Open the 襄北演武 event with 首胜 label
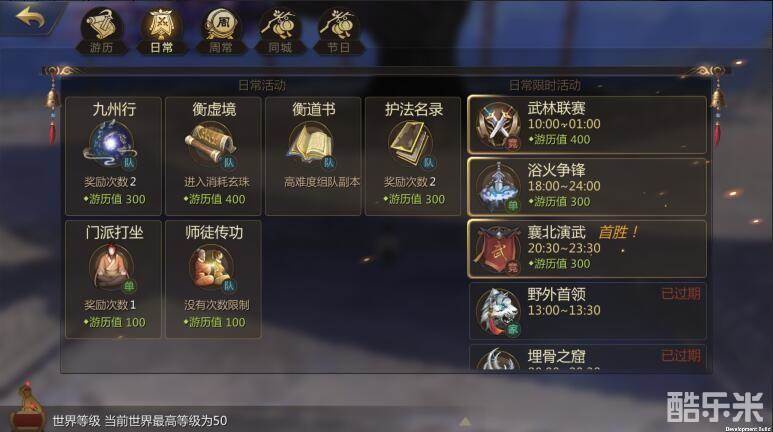Screen dimensions: 773x432 (587, 249)
